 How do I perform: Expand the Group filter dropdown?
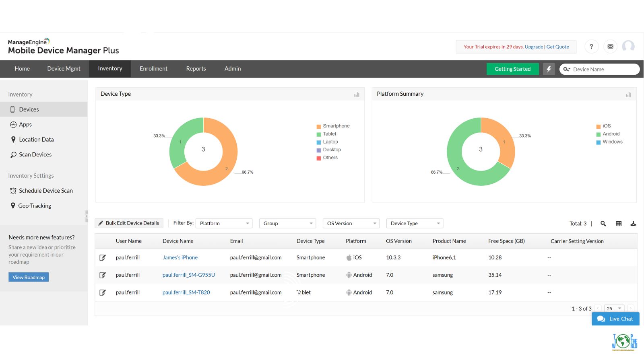287,223
